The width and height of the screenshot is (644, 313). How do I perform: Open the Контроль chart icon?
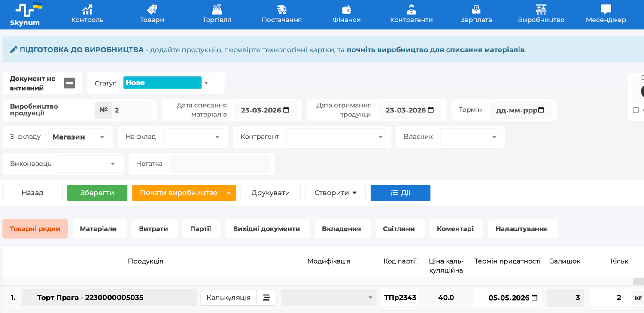coord(87,9)
